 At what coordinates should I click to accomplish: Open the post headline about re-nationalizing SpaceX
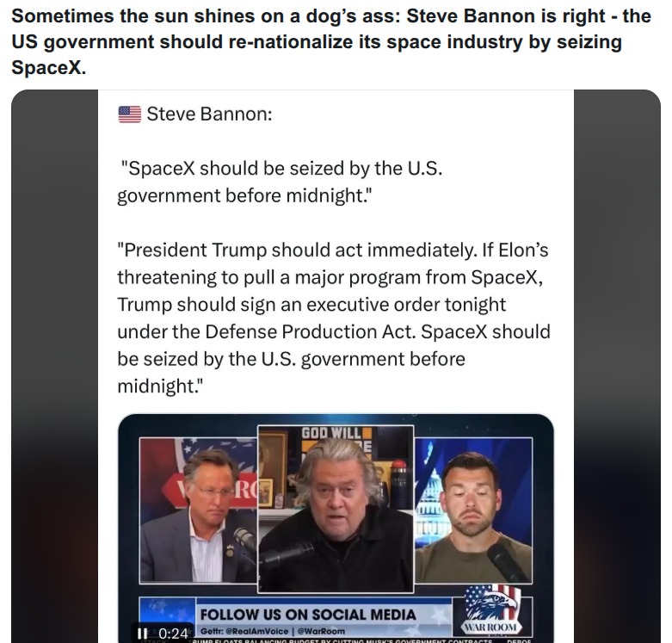tap(331, 41)
